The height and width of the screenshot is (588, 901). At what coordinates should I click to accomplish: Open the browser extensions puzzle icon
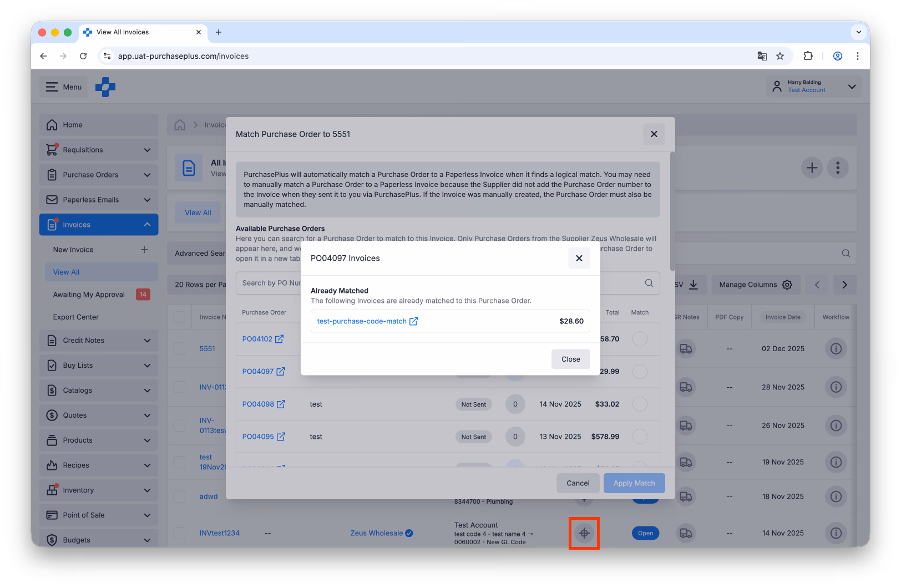click(x=808, y=56)
